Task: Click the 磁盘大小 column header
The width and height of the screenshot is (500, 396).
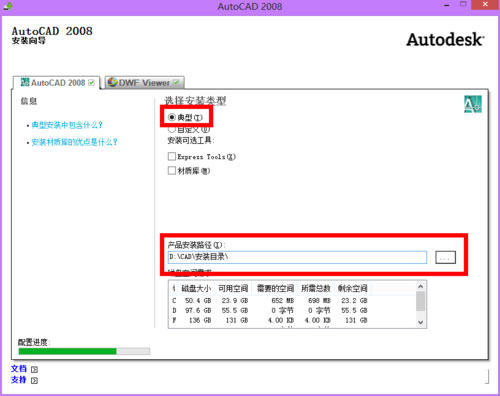Action: pos(196,288)
